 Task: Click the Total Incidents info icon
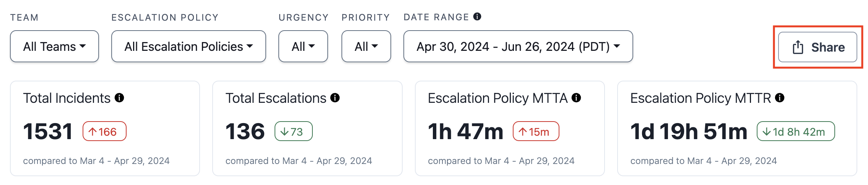(119, 98)
